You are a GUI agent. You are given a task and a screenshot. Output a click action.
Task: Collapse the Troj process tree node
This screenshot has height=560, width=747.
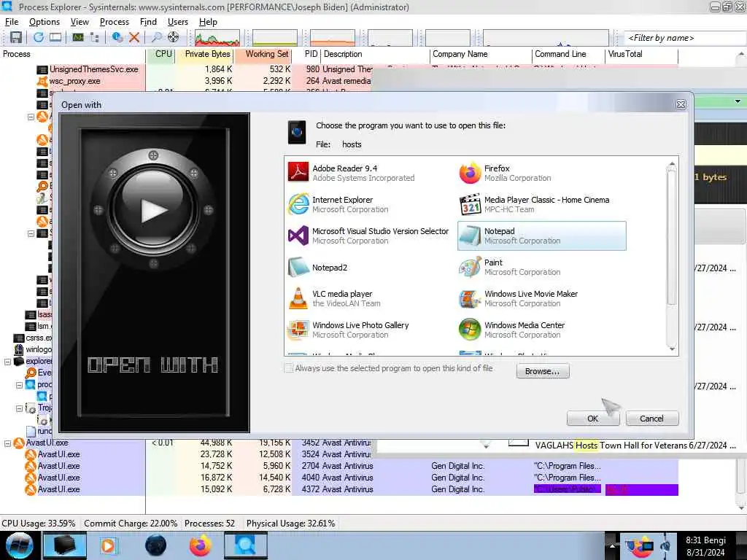click(x=20, y=408)
